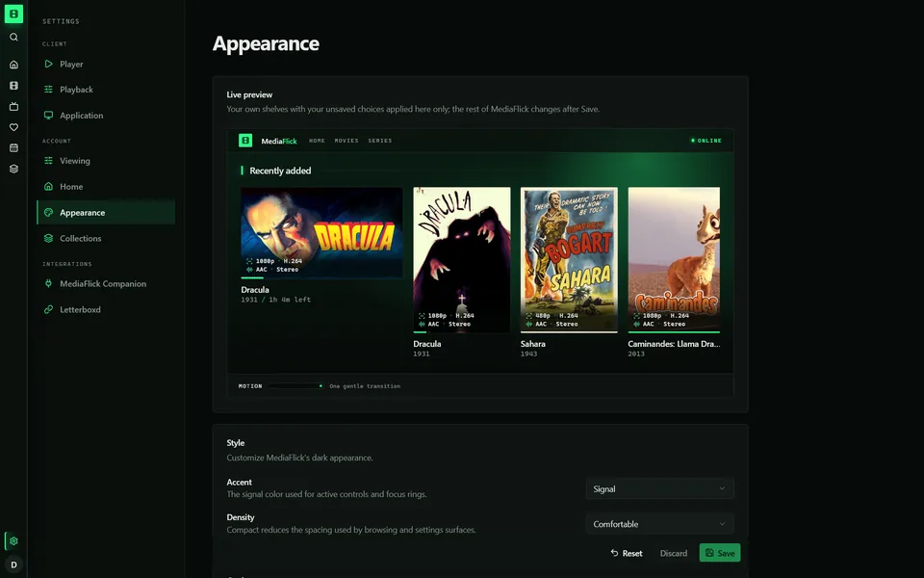Open the user avatar labeled D
This screenshot has width=924, height=578.
pyautogui.click(x=13, y=565)
